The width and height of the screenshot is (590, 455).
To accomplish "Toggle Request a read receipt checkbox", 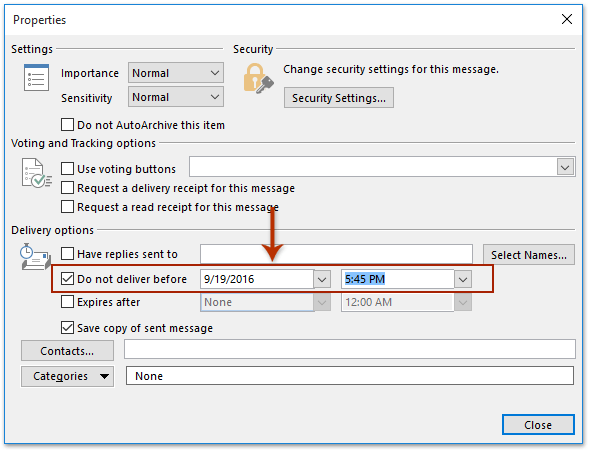I will point(67,207).
